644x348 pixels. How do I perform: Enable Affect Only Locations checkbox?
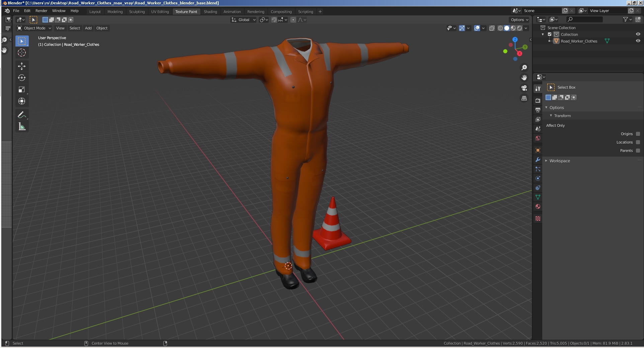pyautogui.click(x=638, y=142)
